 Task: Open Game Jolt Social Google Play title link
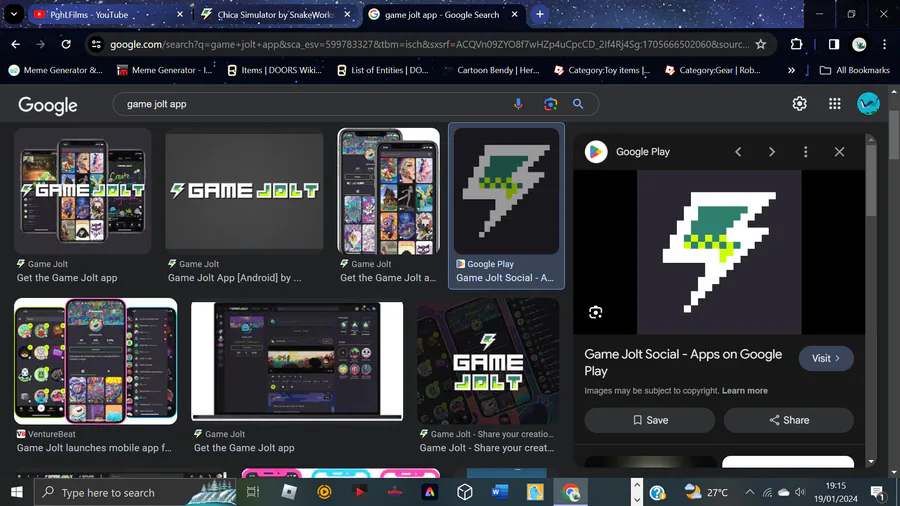click(x=683, y=362)
